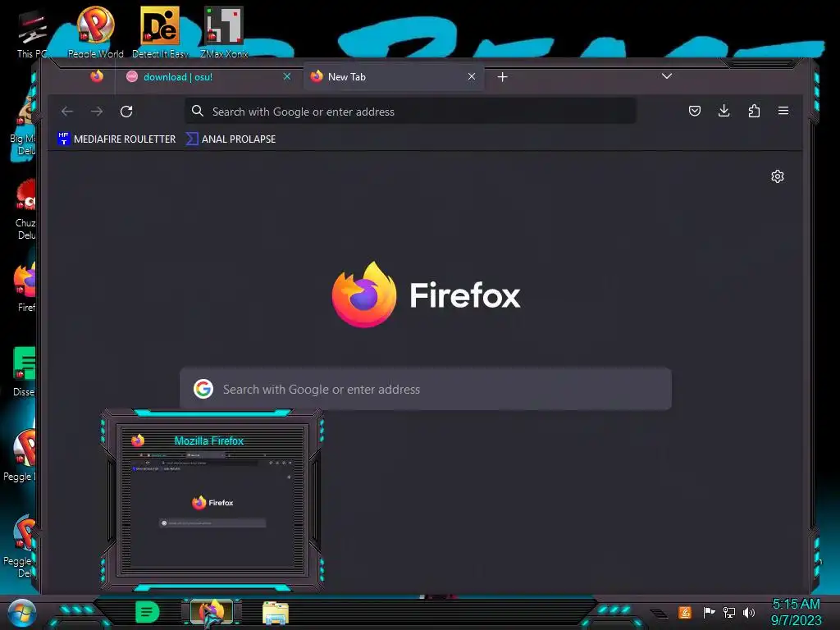Close the New Tab tab

(472, 76)
